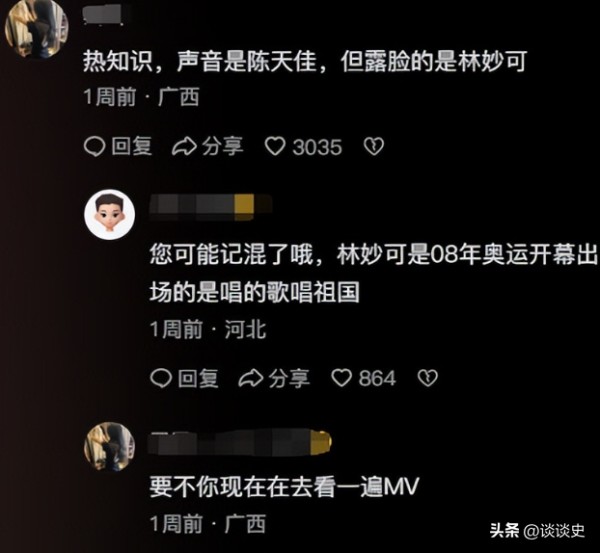The height and width of the screenshot is (553, 600).
Task: Select the reply 要不你现在在去看一遍MV
Action: tap(284, 487)
